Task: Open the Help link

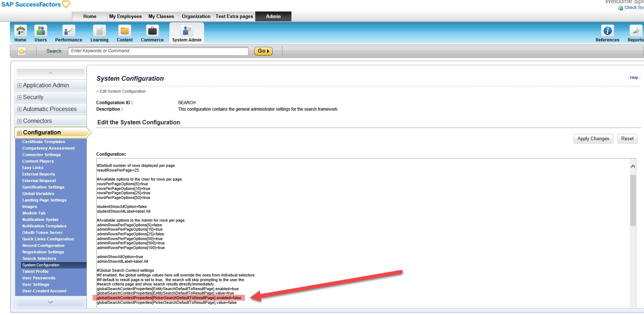Action: coord(634,77)
